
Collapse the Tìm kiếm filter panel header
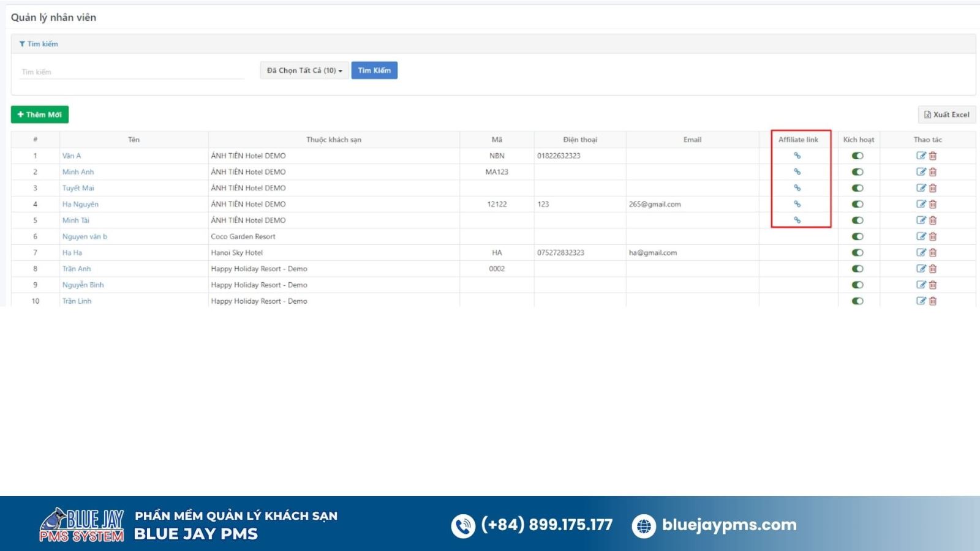(39, 44)
